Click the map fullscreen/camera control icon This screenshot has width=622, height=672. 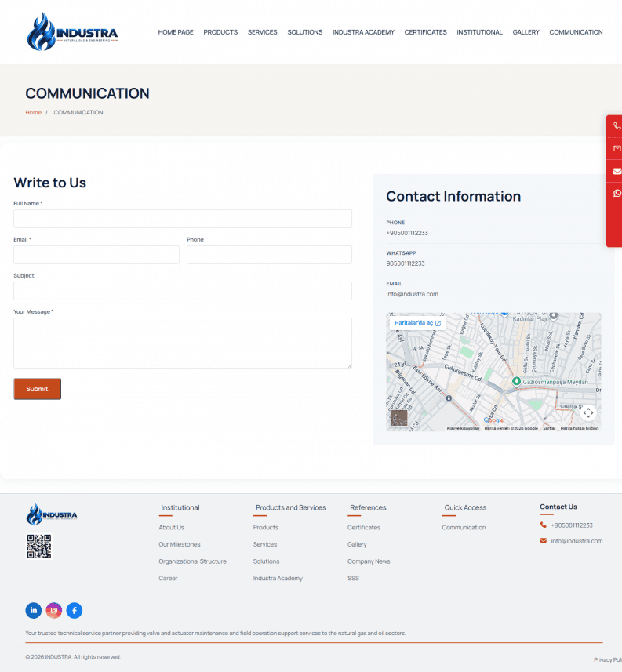click(x=588, y=412)
